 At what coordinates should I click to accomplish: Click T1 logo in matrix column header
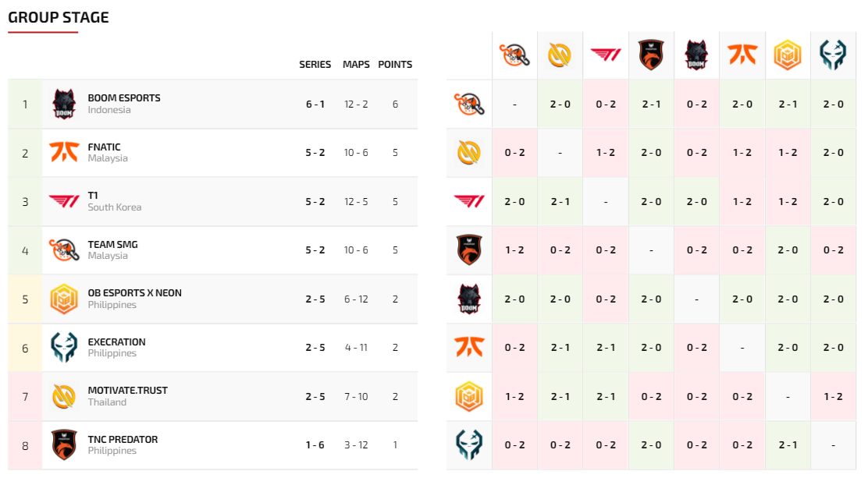pyautogui.click(x=606, y=55)
